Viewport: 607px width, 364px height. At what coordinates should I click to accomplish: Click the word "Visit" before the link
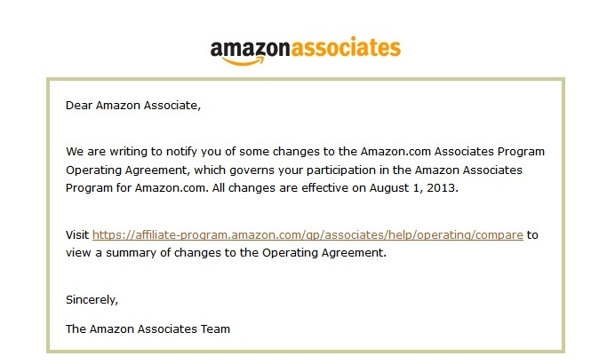pos(77,234)
